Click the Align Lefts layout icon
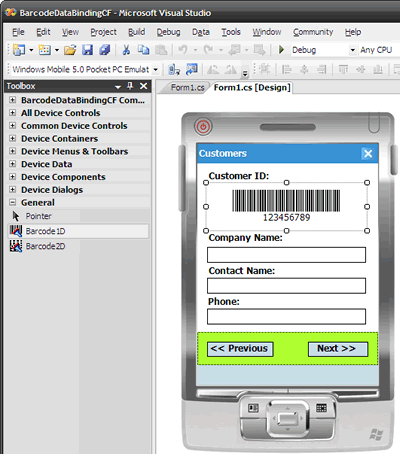Viewport: 400px width, 454px height. (x=286, y=69)
